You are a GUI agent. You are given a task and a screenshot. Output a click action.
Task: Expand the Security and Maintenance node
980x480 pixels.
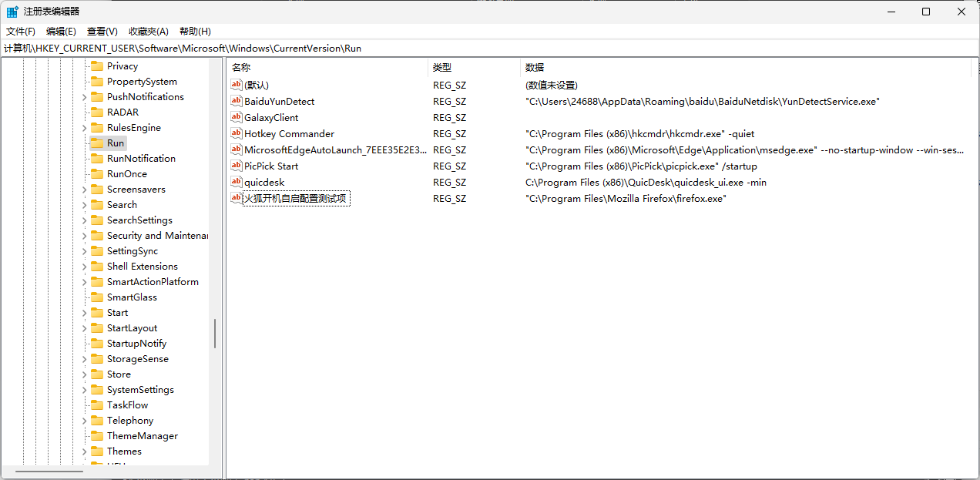point(84,236)
